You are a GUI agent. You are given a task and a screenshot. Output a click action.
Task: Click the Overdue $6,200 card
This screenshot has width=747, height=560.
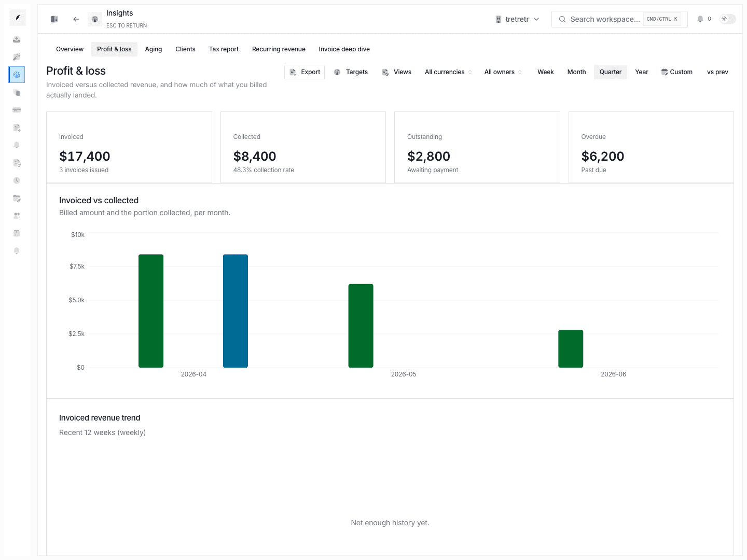(x=651, y=147)
